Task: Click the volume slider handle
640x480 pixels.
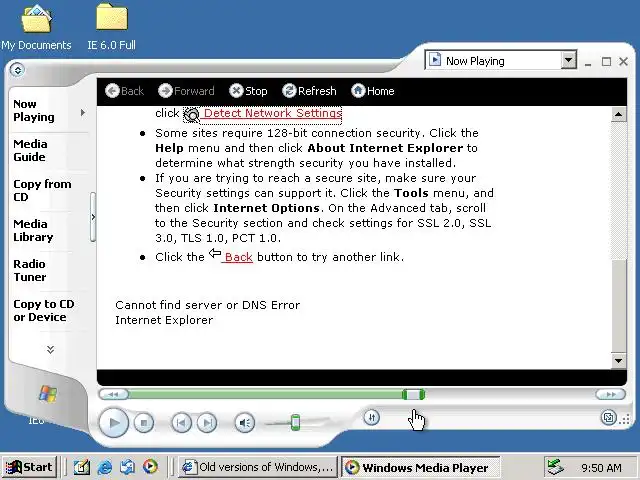Action: (x=296, y=422)
